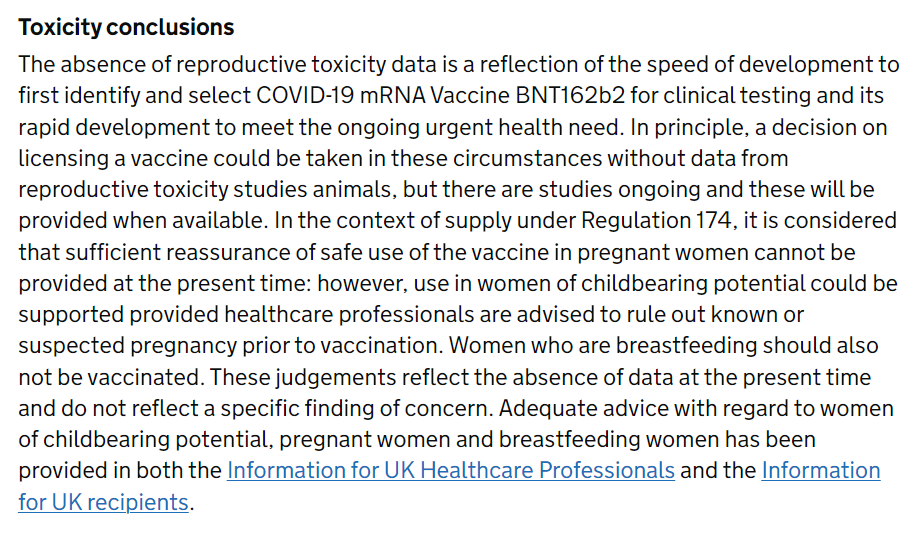This screenshot has height=533, width=921.
Task: Click the words Regulation 174
Action: point(657,221)
